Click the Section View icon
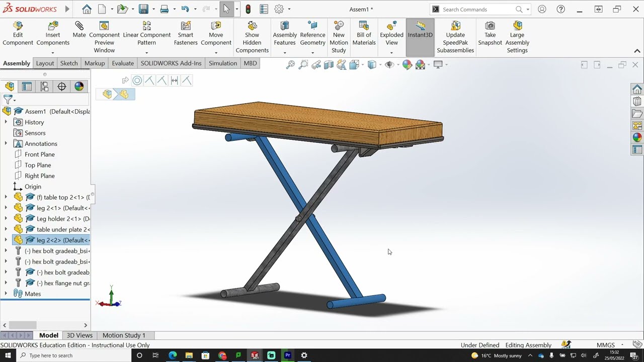 (x=329, y=64)
